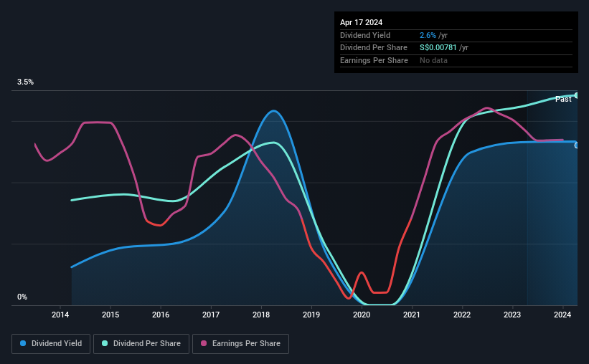Toggle the Dividend Per Share legend button
The width and height of the screenshot is (589, 364).
point(141,344)
